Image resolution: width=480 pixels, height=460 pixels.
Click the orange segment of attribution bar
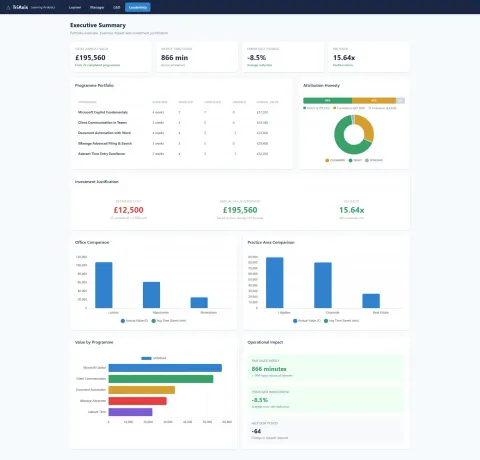pos(374,100)
